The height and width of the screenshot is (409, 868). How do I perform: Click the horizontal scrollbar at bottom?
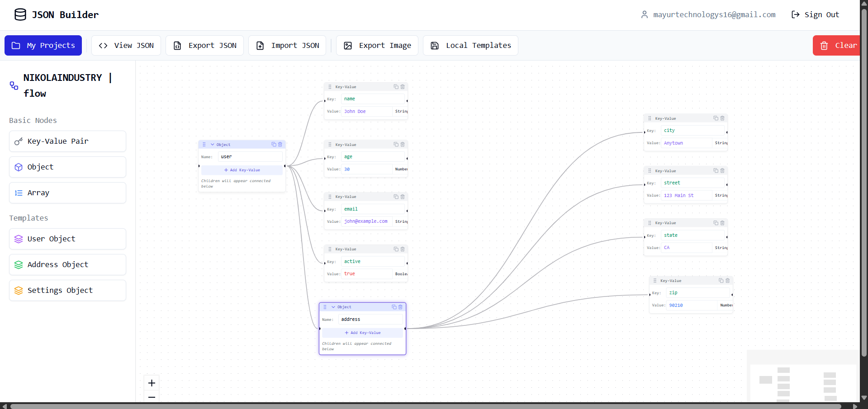pos(425,406)
